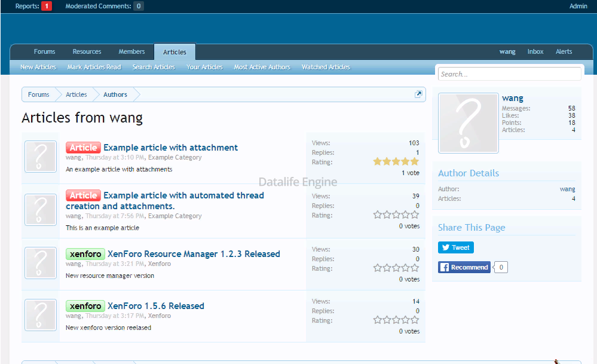The height and width of the screenshot is (364, 597).
Task: Open the Inbox menu
Action: (x=535, y=51)
